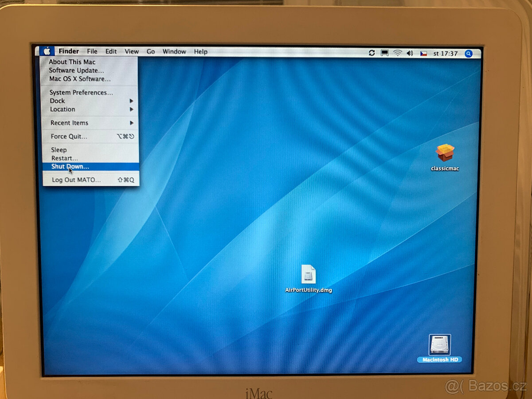Click the Displays icon in the menu bar
This screenshot has width=532, height=399.
(383, 53)
